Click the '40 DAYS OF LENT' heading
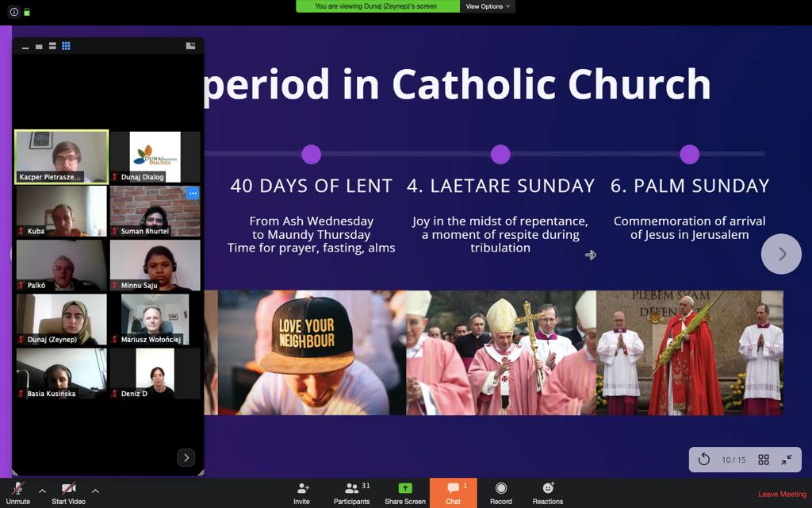 tap(311, 186)
